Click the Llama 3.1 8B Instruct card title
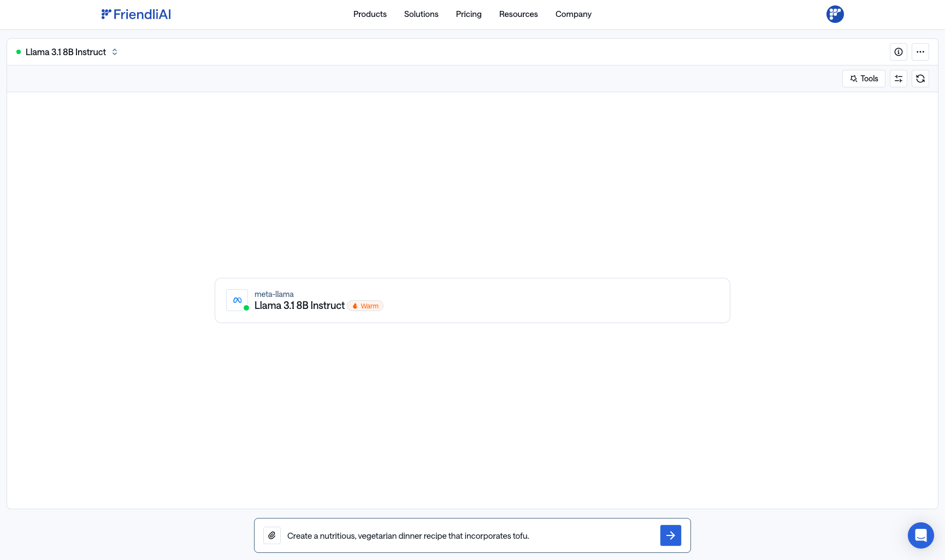945x560 pixels. pyautogui.click(x=299, y=306)
